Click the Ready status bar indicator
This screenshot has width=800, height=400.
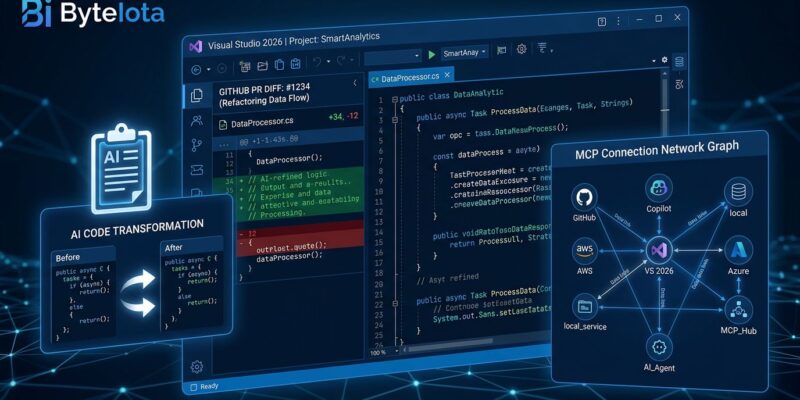coord(205,386)
